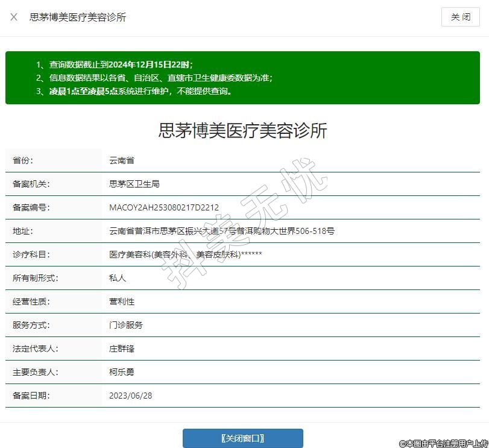The width and height of the screenshot is (489, 448).
Task: Click the address text in 地址 row
Action: 221,231
